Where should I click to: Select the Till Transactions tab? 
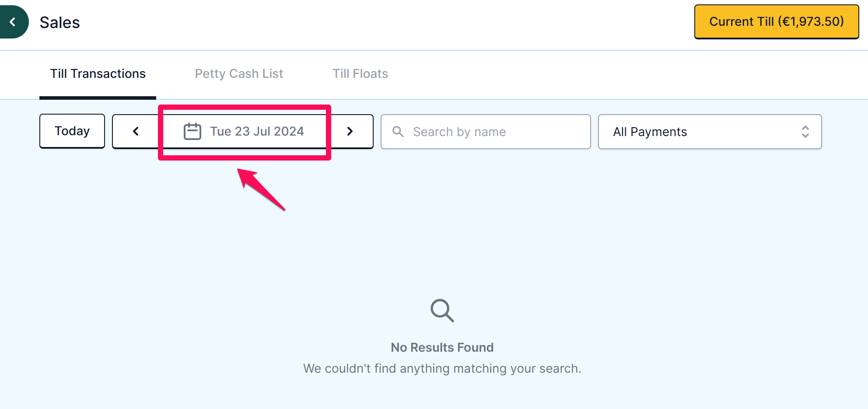point(98,73)
